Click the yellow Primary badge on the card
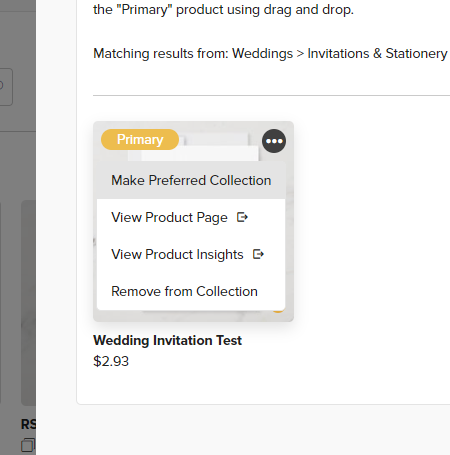Image resolution: width=450 pixels, height=455 pixels. [140, 139]
